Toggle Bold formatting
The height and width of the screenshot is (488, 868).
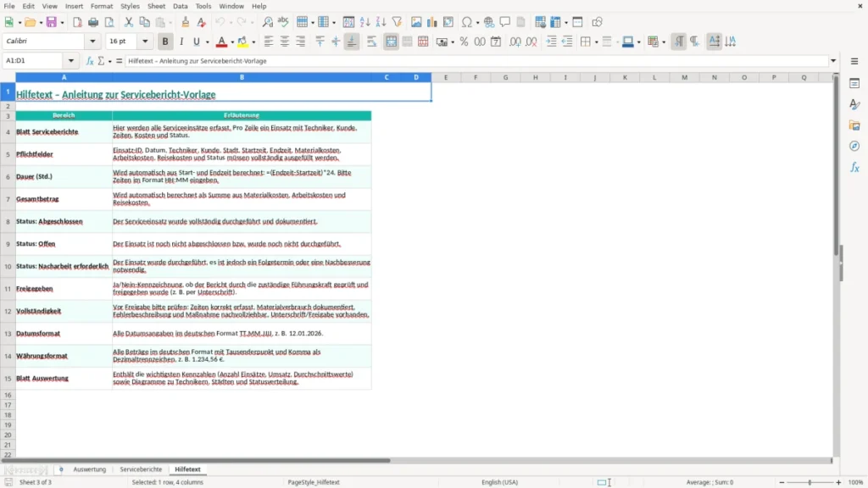point(165,42)
